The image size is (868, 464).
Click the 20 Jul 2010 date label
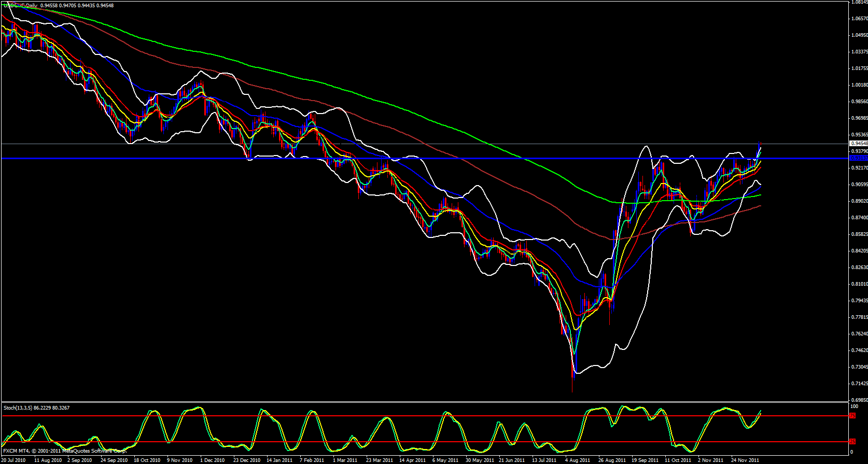tap(13, 460)
